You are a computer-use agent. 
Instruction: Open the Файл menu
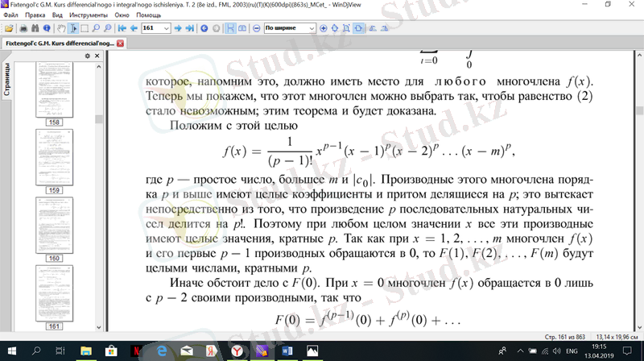[10, 15]
